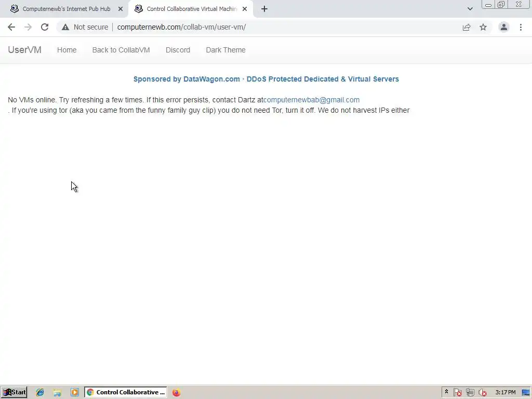This screenshot has width=532, height=399.
Task: Go Back to CollabVM
Action: (121, 50)
